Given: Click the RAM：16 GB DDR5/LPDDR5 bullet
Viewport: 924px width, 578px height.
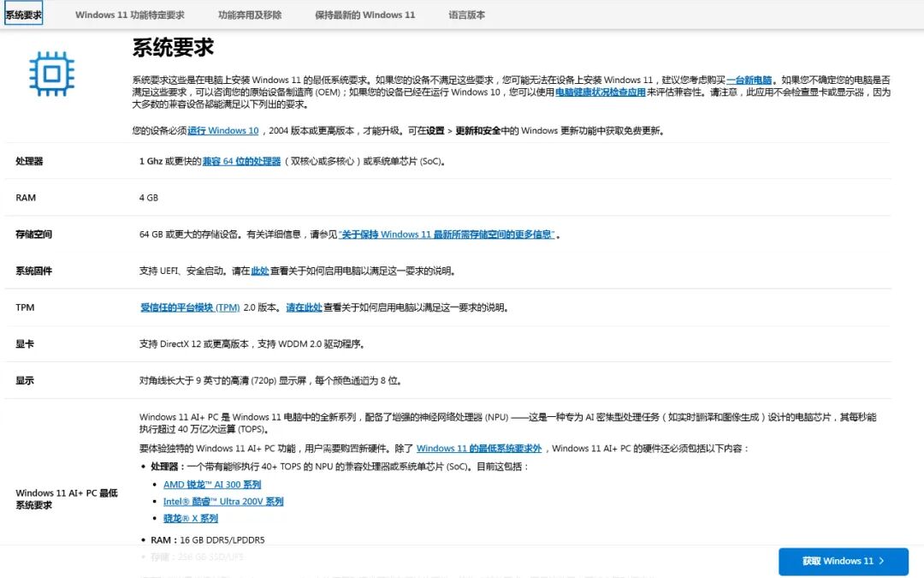Looking at the screenshot, I should point(207,539).
